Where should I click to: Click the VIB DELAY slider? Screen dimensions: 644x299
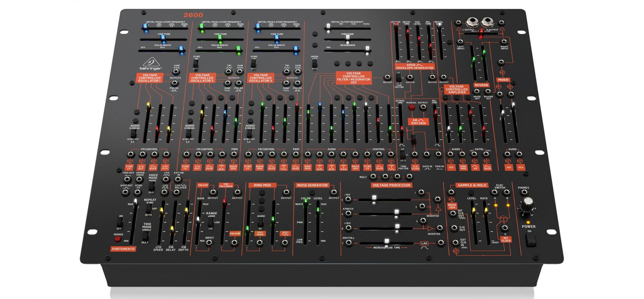173,222
